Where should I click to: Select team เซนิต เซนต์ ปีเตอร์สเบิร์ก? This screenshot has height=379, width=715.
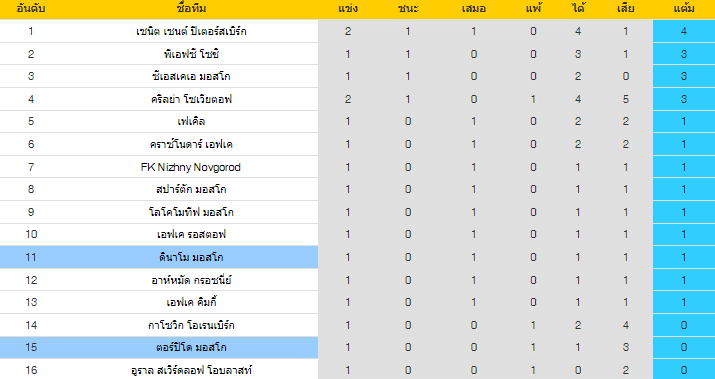[x=191, y=31]
